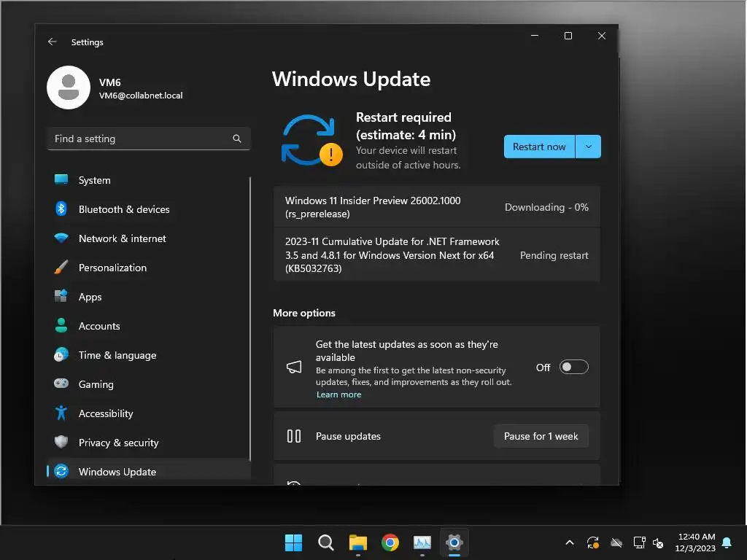Image resolution: width=747 pixels, height=560 pixels.
Task: Click the Accessibility figure icon
Action: tap(61, 413)
